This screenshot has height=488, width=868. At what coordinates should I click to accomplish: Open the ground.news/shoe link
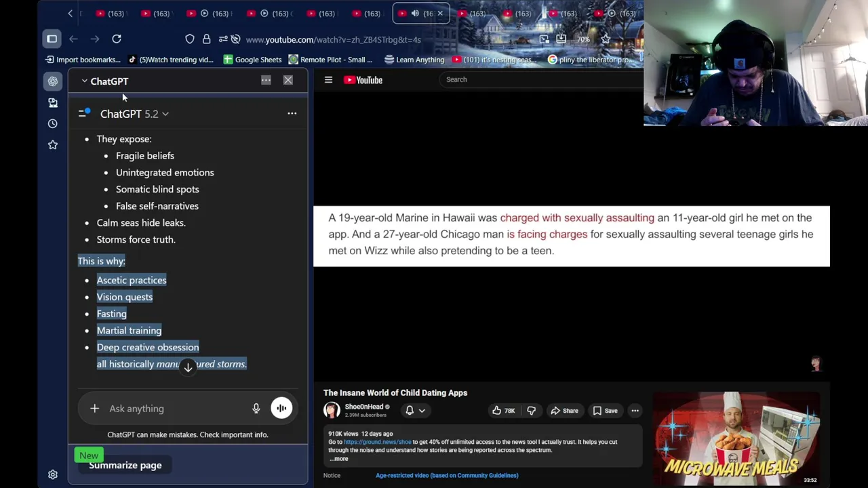pos(377,442)
